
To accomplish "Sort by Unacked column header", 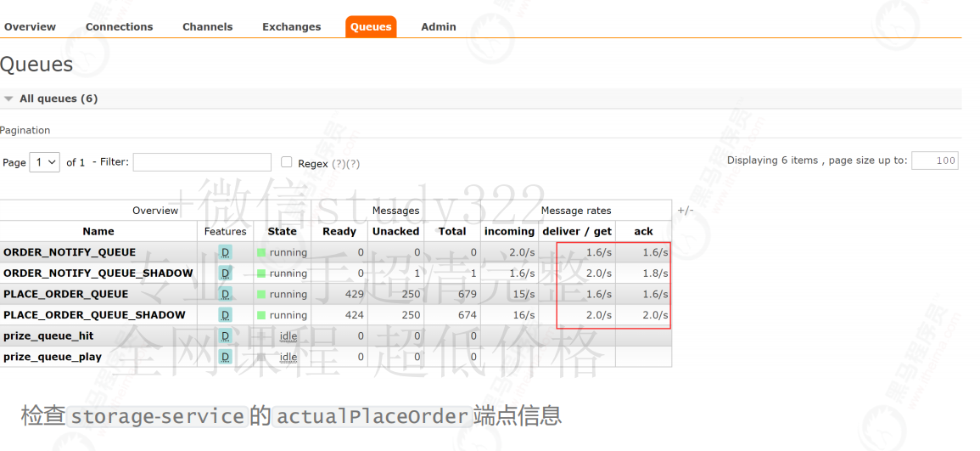I will pos(396,231).
